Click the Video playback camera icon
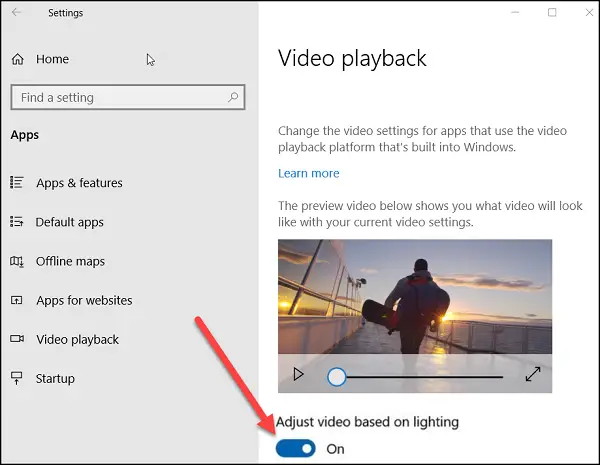The height and width of the screenshot is (465, 600). point(17,339)
